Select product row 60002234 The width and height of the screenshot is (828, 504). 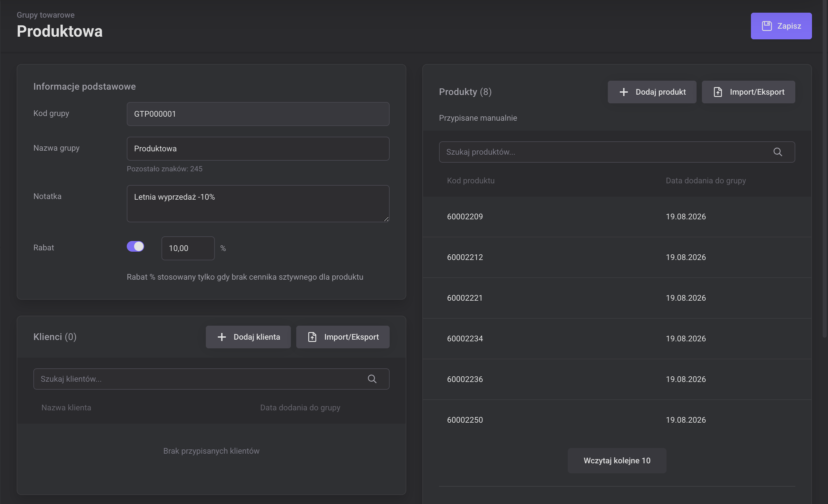coord(616,338)
